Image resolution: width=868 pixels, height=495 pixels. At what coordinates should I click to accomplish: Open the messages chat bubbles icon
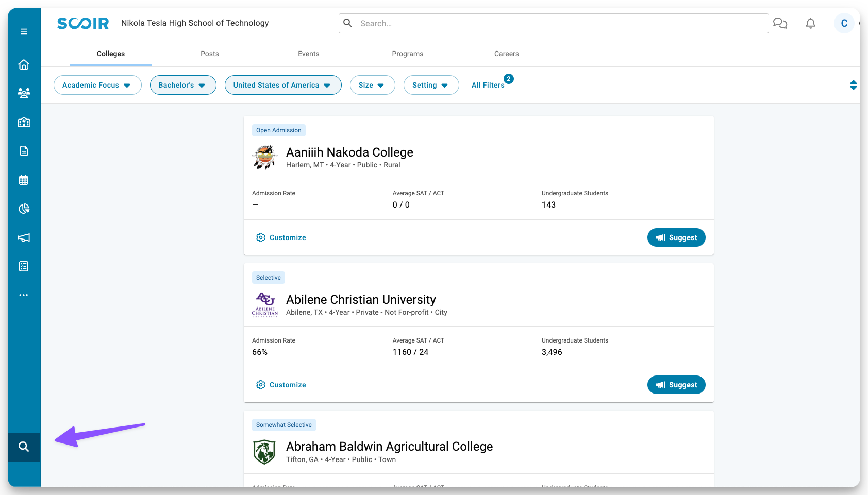coord(780,23)
